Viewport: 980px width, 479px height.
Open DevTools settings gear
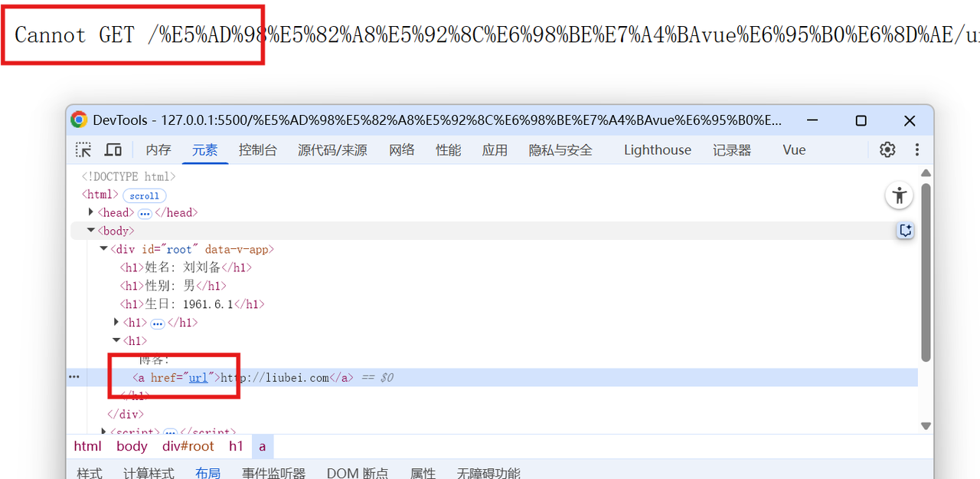click(887, 149)
